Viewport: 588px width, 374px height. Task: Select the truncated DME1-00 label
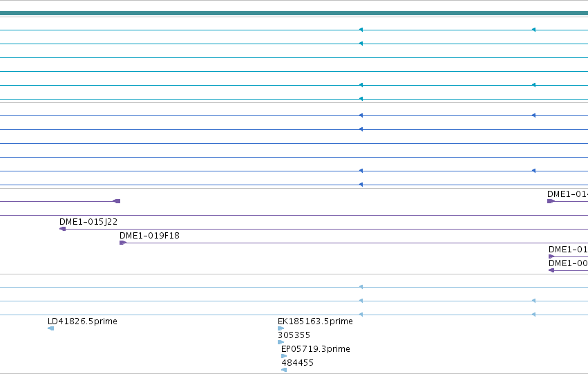tap(568, 263)
